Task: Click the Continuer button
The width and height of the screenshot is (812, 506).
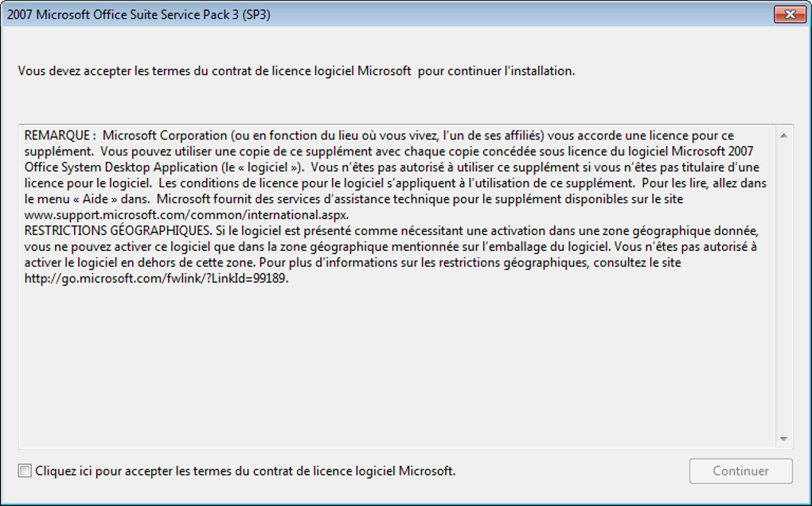Action: (x=740, y=471)
